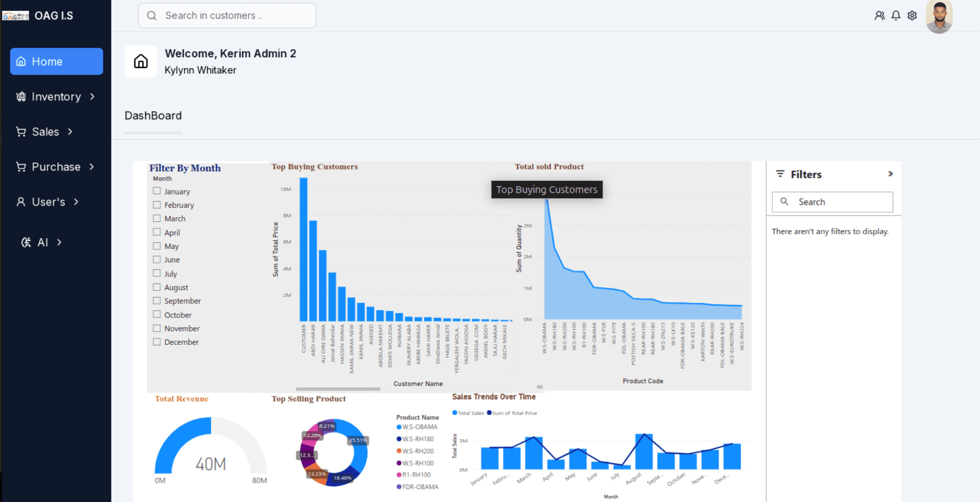Click the horizontal scrollbar under customers chart
Screen dimensions: 980x502
338,389
